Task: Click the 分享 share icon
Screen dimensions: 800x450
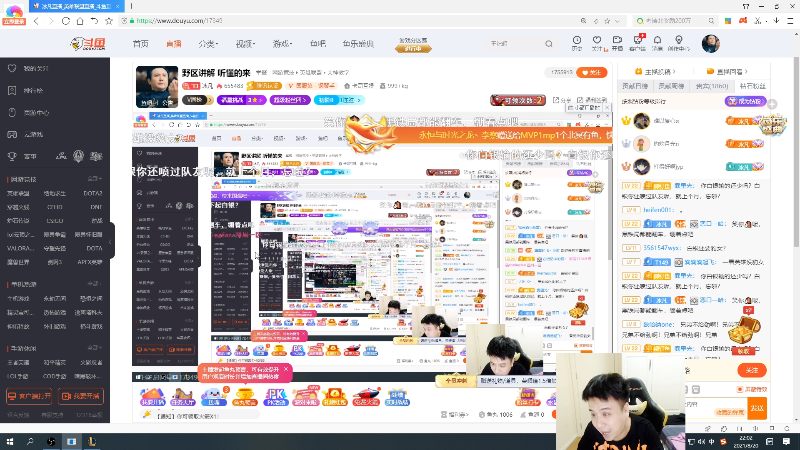Action: [562, 100]
